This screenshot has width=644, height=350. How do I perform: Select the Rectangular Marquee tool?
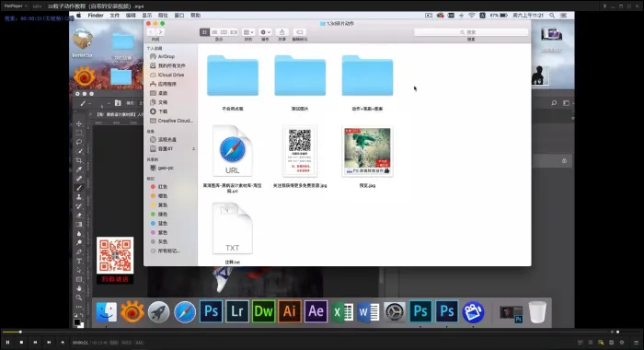click(x=79, y=133)
